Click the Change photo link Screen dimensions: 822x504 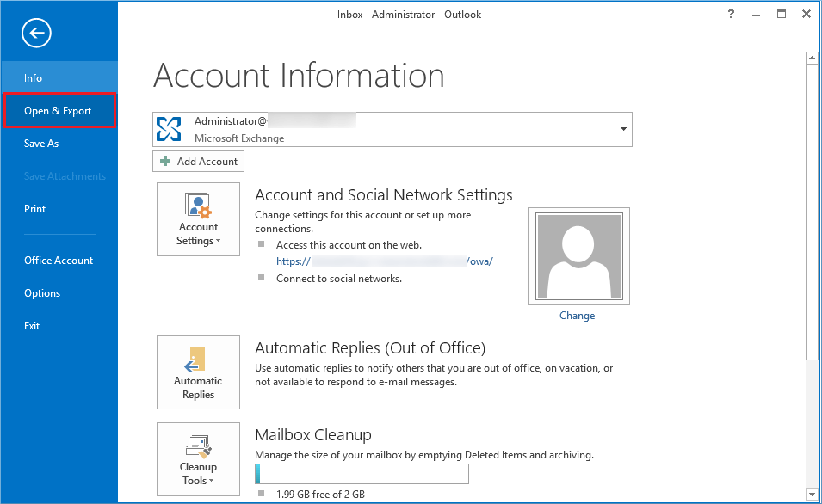tap(577, 316)
